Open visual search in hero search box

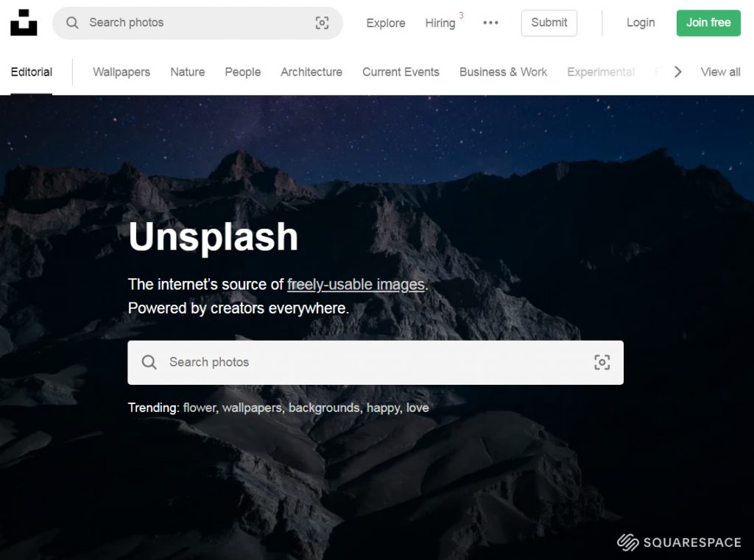pos(602,362)
